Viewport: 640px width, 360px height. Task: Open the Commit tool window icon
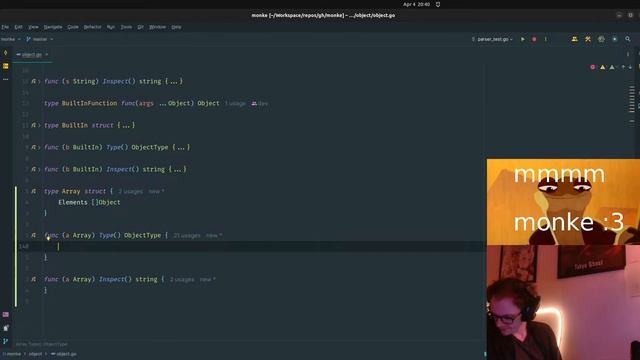click(x=5, y=53)
